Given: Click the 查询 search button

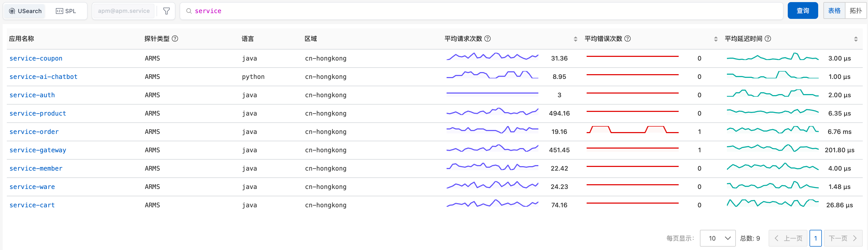Looking at the screenshot, I should 802,11.
